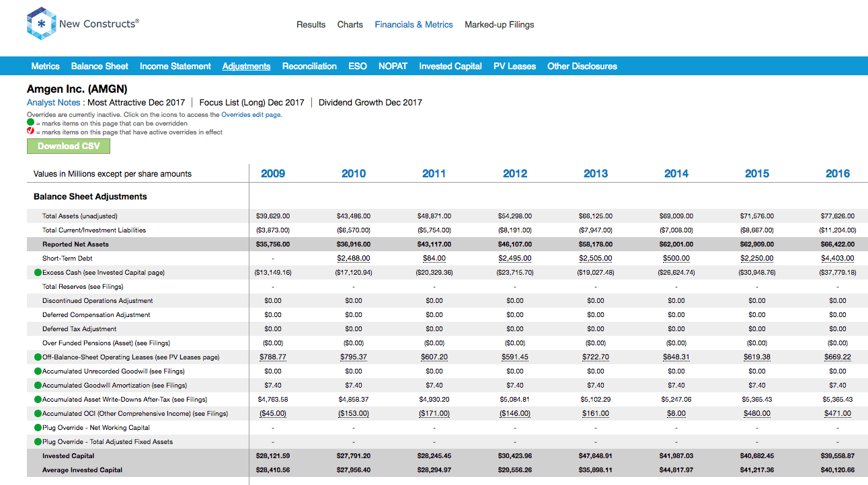Open the PV Leases tab
Image resolution: width=868 pixels, height=485 pixels.
515,67
